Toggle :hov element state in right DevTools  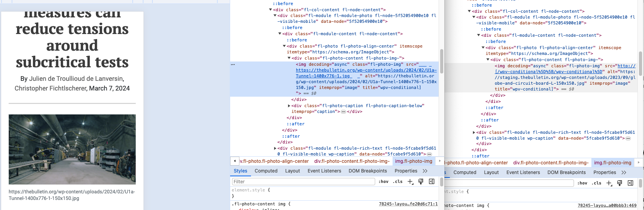582,183
